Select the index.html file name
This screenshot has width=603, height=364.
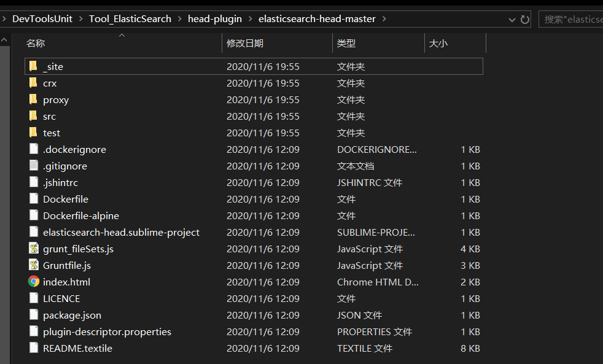click(66, 282)
